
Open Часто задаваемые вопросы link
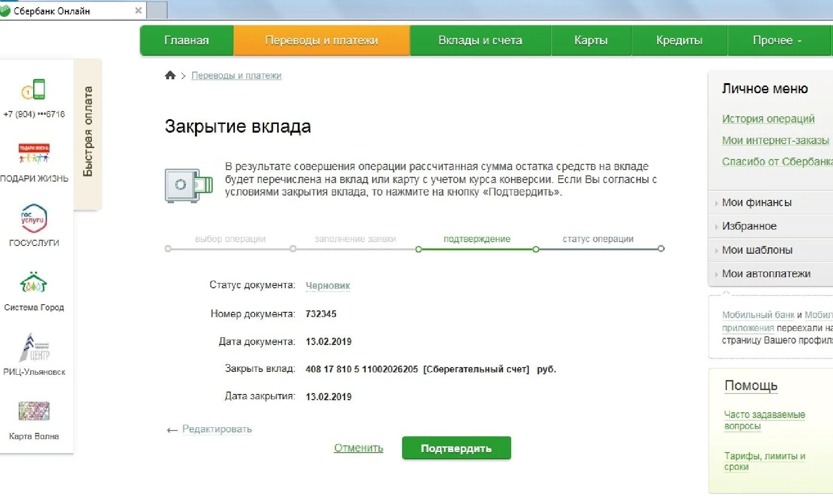tap(764, 420)
